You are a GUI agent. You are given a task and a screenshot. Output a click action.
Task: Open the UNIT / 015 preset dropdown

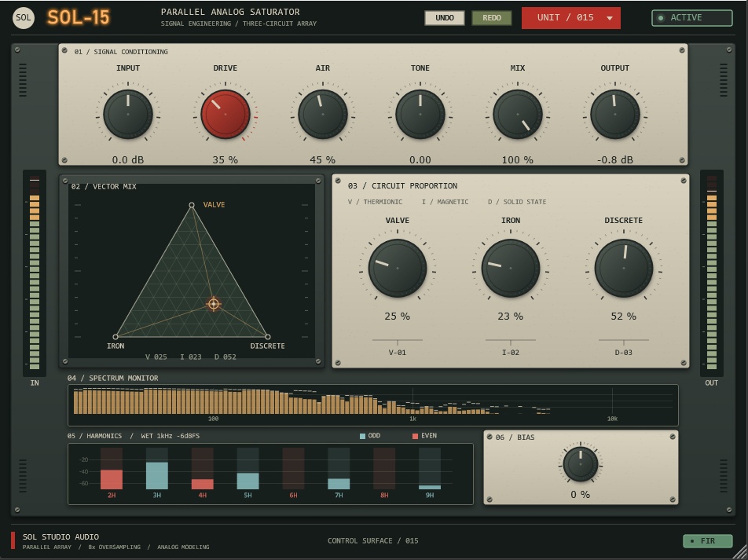[x=571, y=18]
